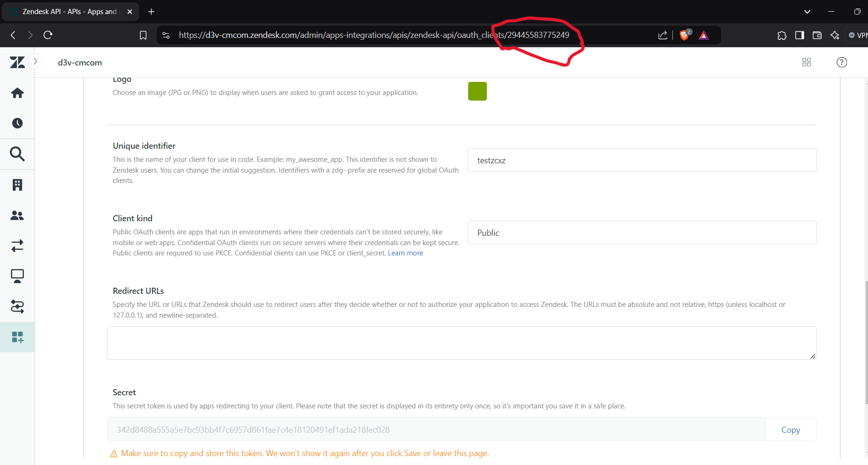Open the Home icon in Zendesk sidebar
Image resolution: width=868 pixels, height=465 pixels.
(x=17, y=93)
